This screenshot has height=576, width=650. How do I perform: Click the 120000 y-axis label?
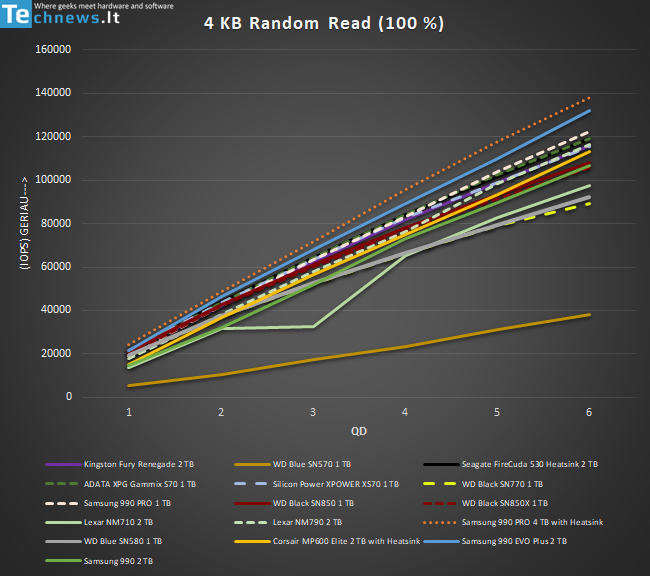[53, 136]
